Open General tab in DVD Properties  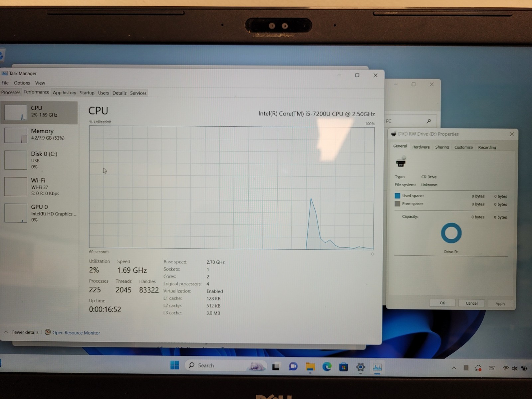click(x=400, y=146)
